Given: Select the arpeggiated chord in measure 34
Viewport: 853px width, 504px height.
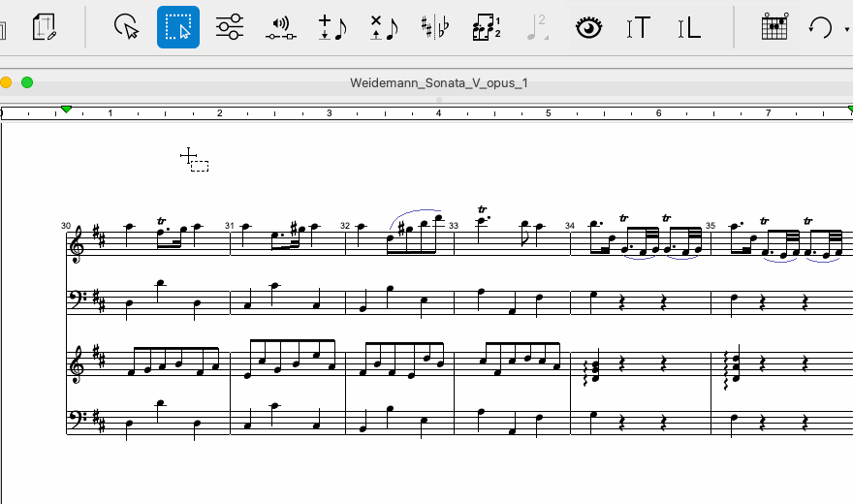Looking at the screenshot, I should (592, 368).
